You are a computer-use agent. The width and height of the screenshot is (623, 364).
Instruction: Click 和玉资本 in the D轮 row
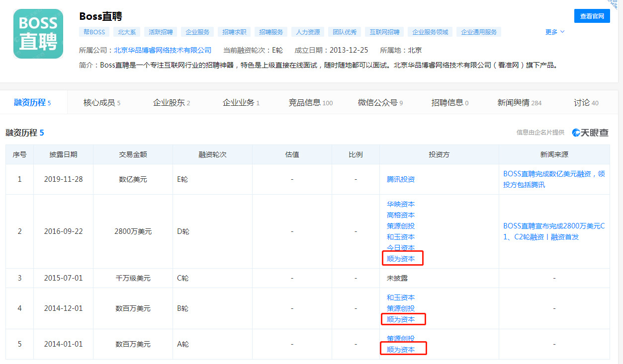coord(401,237)
